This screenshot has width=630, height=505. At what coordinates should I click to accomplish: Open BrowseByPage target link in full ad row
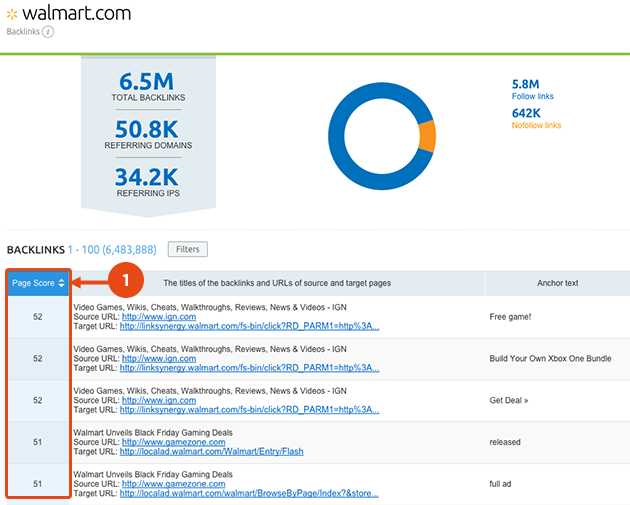(249, 493)
